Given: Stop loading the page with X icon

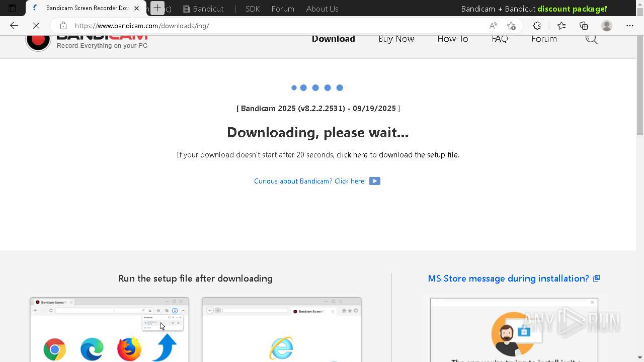Looking at the screenshot, I should (36, 26).
